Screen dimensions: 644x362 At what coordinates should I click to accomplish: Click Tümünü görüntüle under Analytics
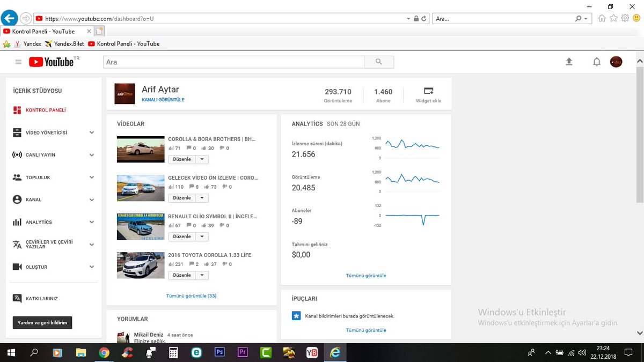click(x=366, y=276)
